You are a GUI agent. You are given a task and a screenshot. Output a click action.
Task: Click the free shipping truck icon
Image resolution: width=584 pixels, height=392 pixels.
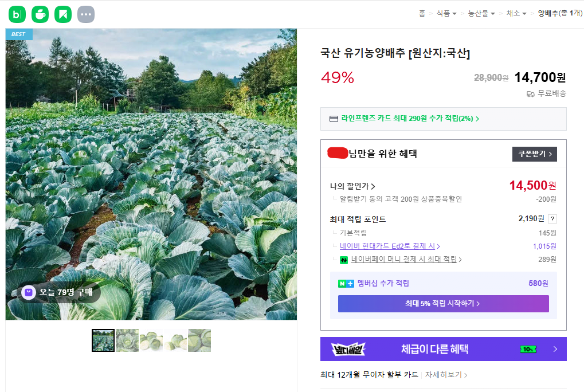pos(530,94)
